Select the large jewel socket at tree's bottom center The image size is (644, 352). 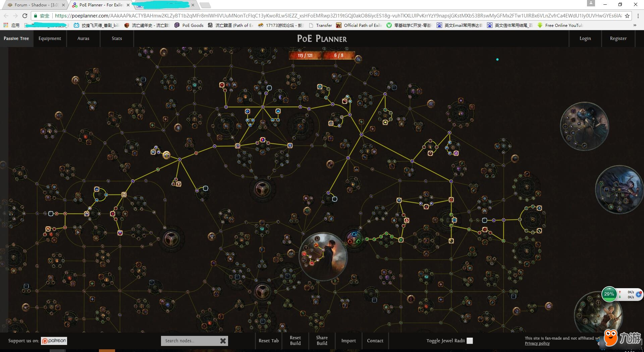pos(262,291)
